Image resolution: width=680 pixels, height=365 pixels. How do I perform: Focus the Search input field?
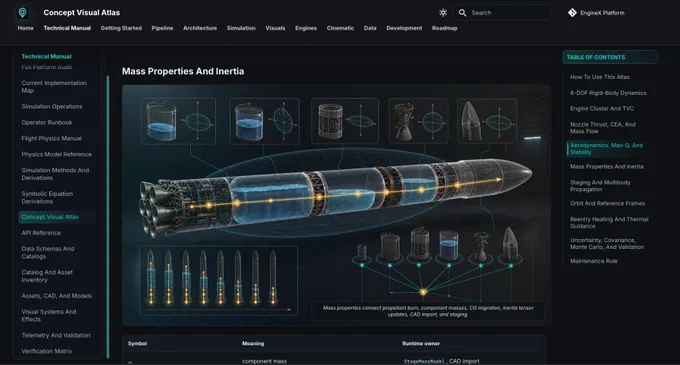point(502,13)
